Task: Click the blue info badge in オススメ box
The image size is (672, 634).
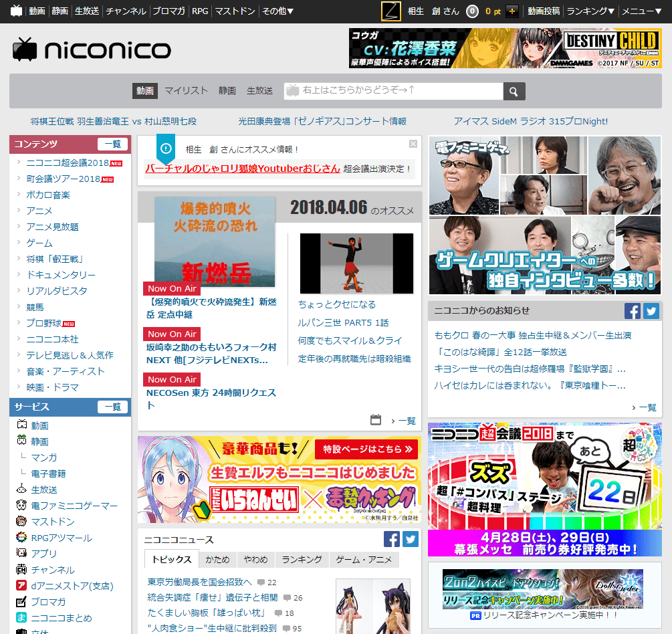Action: click(x=166, y=148)
